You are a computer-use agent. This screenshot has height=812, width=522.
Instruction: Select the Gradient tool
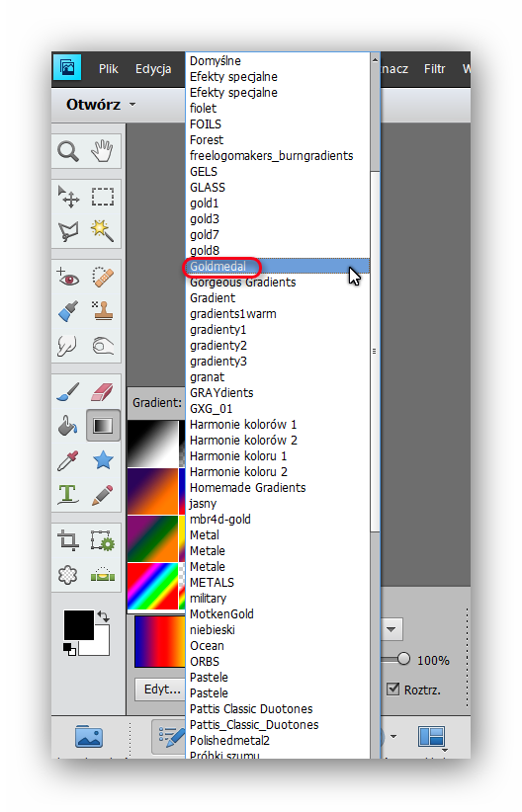tap(103, 426)
